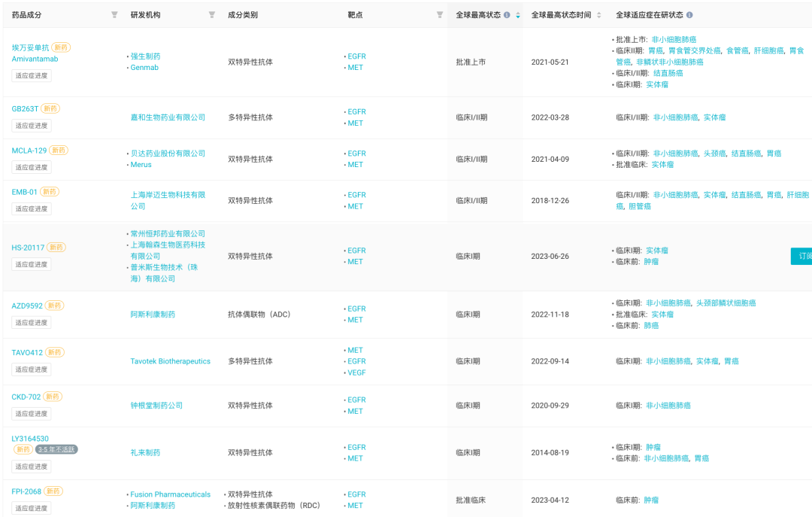812x517 pixels.
Task: Open 非小细胞肺癌 indication in CKD-702 row
Action: click(668, 406)
